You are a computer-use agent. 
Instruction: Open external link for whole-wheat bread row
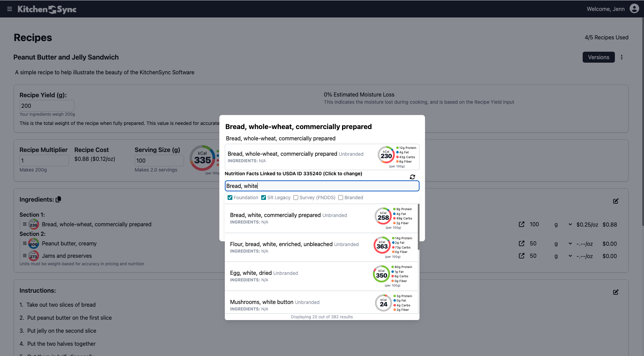tap(521, 224)
